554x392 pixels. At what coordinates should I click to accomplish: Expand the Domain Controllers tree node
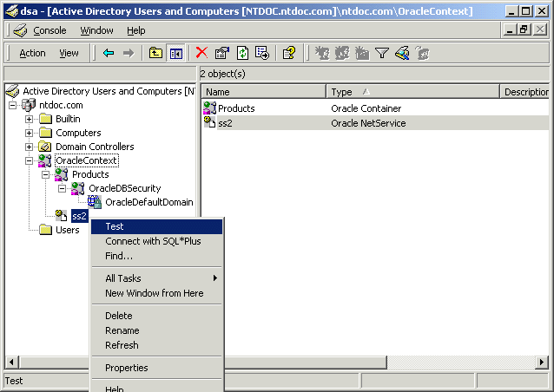[30, 147]
